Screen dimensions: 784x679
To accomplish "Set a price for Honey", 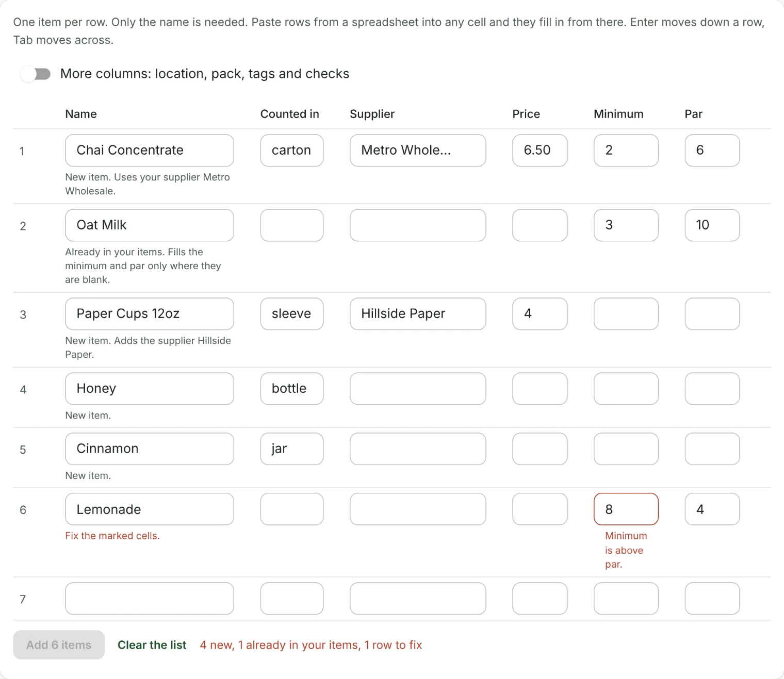I will (540, 389).
